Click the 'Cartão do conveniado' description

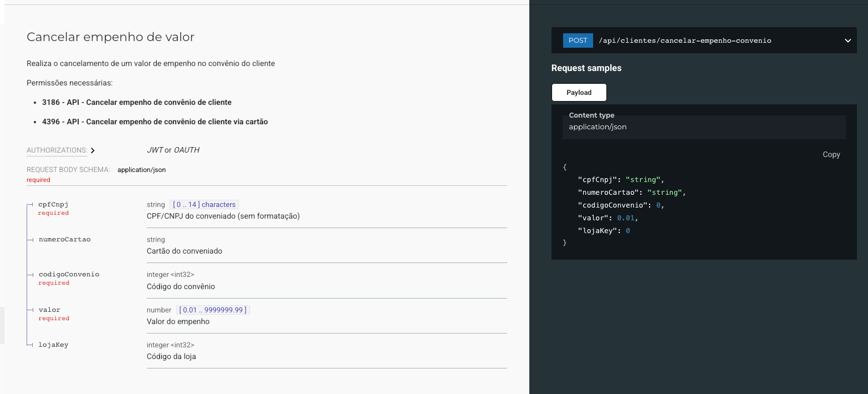tap(185, 251)
